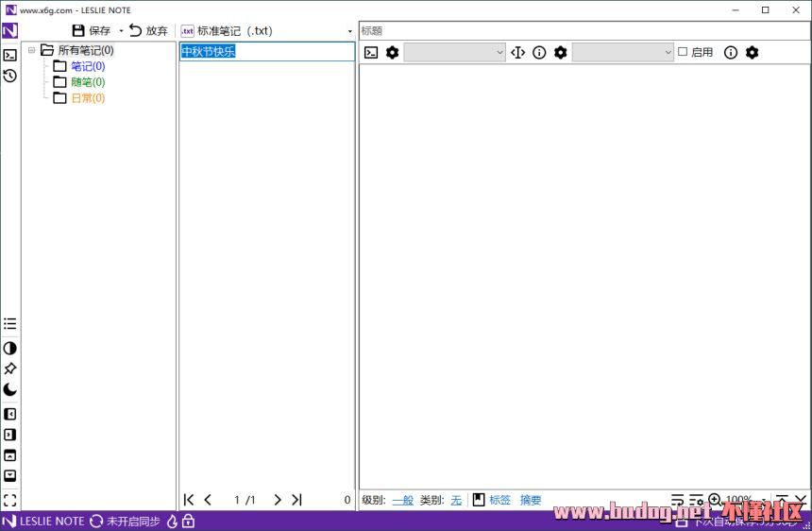The width and height of the screenshot is (812, 531).
Task: Click the zoom magnifier icon
Action: coord(715,500)
